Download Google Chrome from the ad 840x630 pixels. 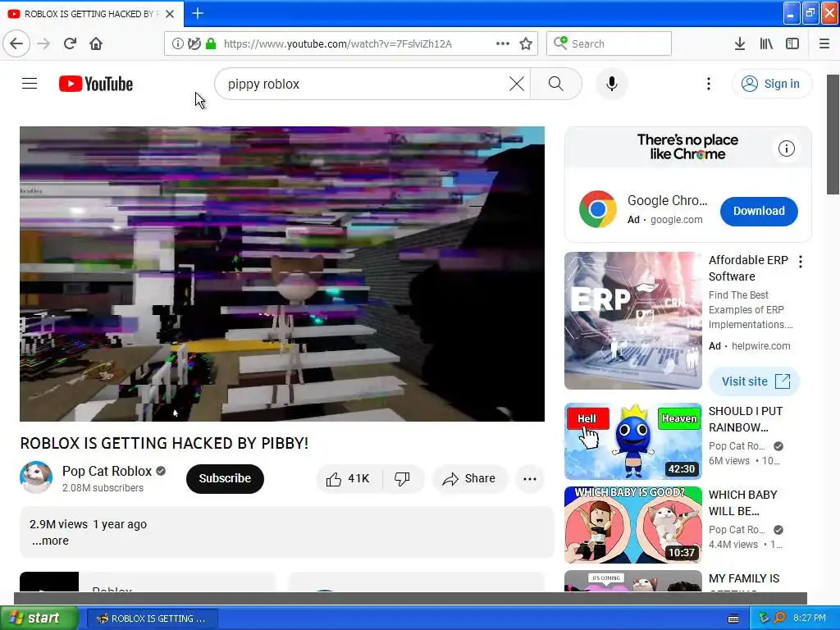pos(759,211)
